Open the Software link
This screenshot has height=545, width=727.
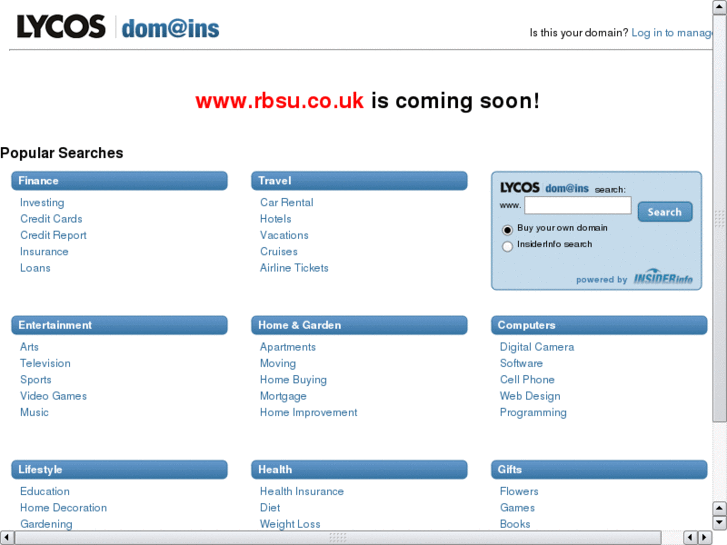point(521,363)
